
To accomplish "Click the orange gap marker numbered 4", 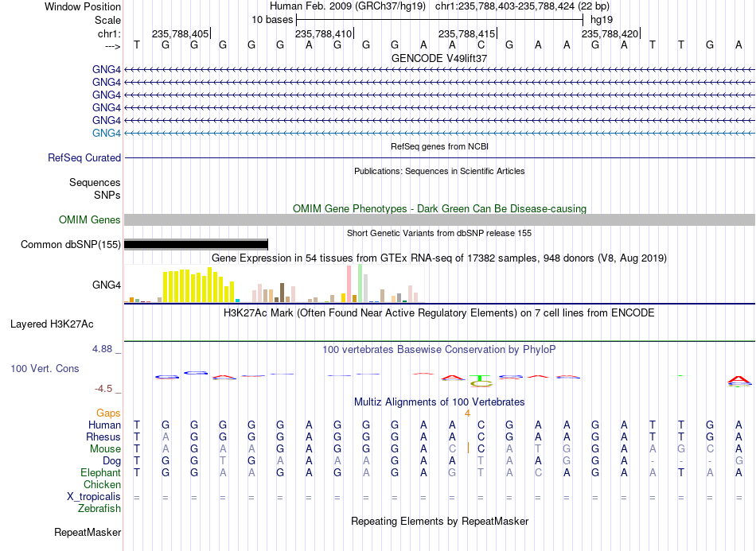I will tap(467, 413).
